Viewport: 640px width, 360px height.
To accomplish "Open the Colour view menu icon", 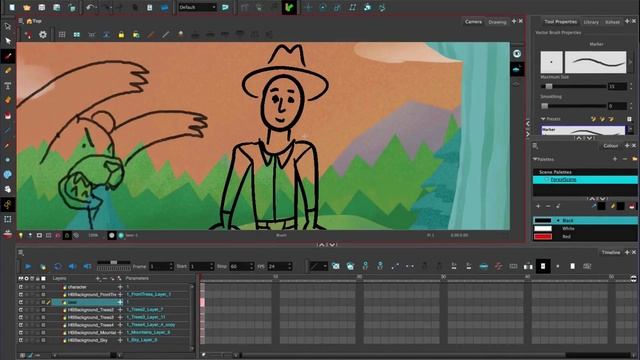I will click(x=535, y=146).
